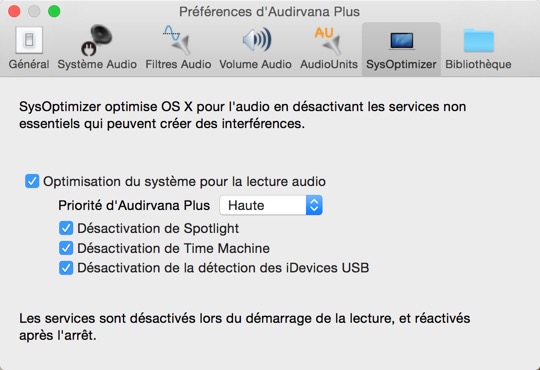
Task: Close the preferences window with red button
Action: (14, 11)
